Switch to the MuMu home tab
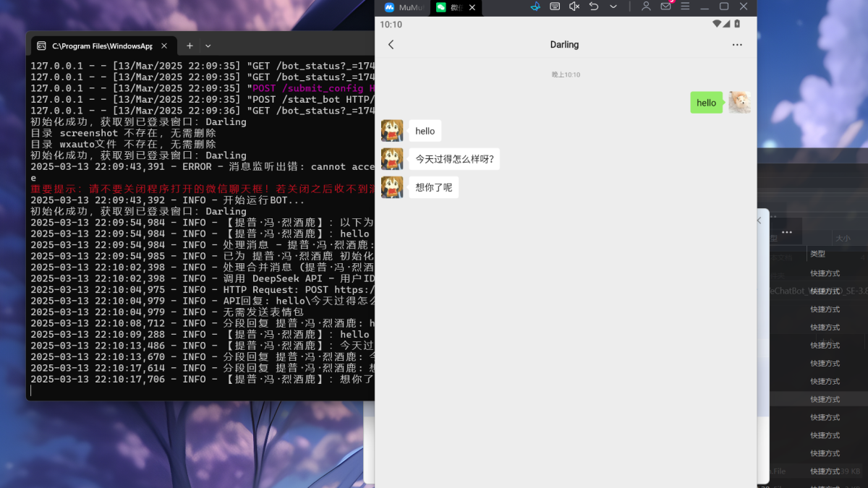This screenshot has height=488, width=868. (x=402, y=7)
